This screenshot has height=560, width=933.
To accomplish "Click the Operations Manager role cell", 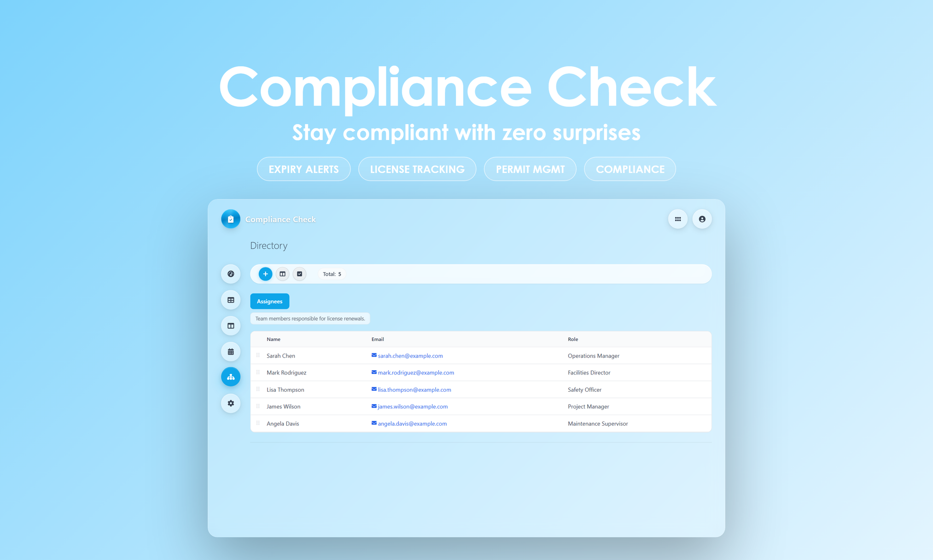I will (x=593, y=356).
